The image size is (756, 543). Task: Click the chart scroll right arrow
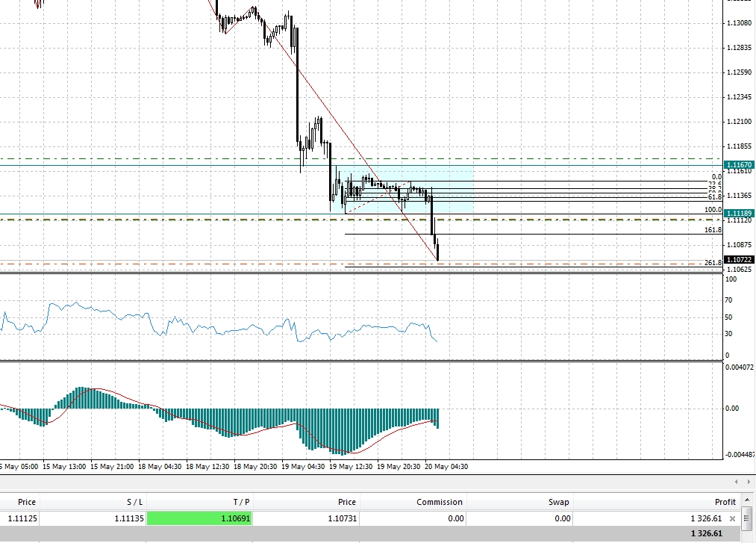749,483
